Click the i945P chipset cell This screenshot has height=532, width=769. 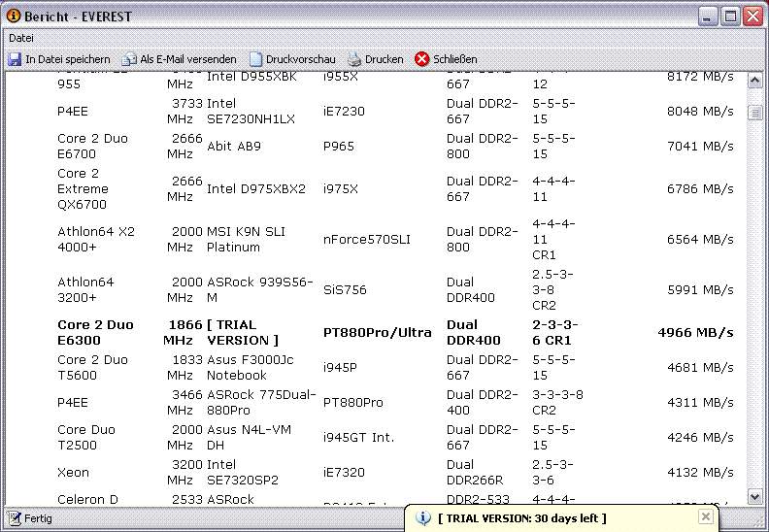click(x=340, y=367)
